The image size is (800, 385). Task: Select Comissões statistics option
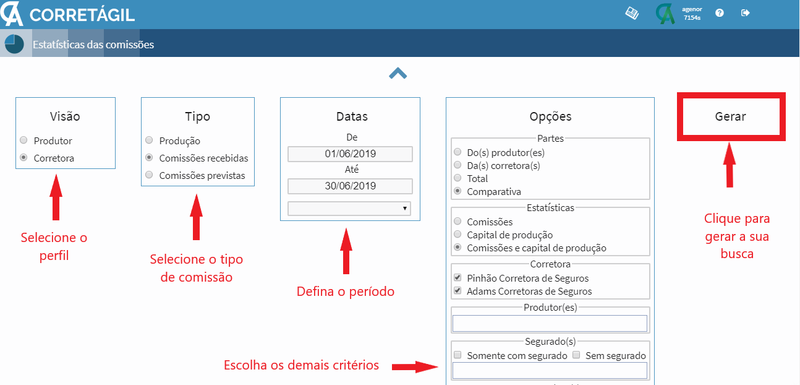[x=458, y=222]
